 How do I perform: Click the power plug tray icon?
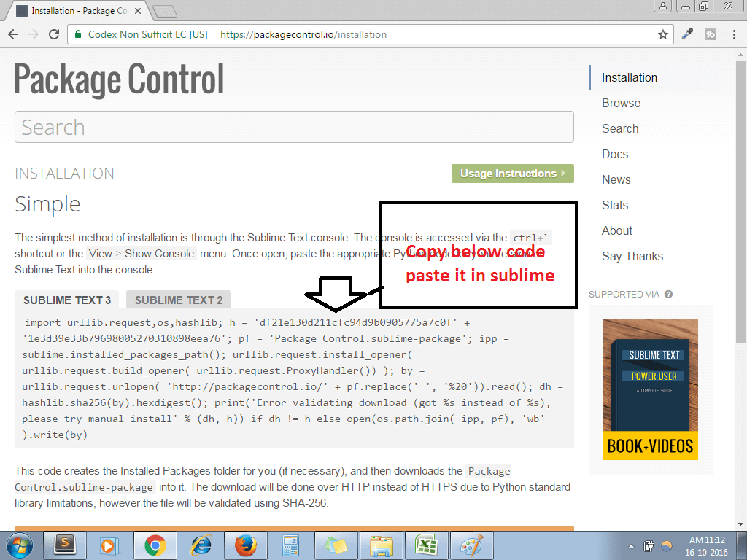coord(649,545)
